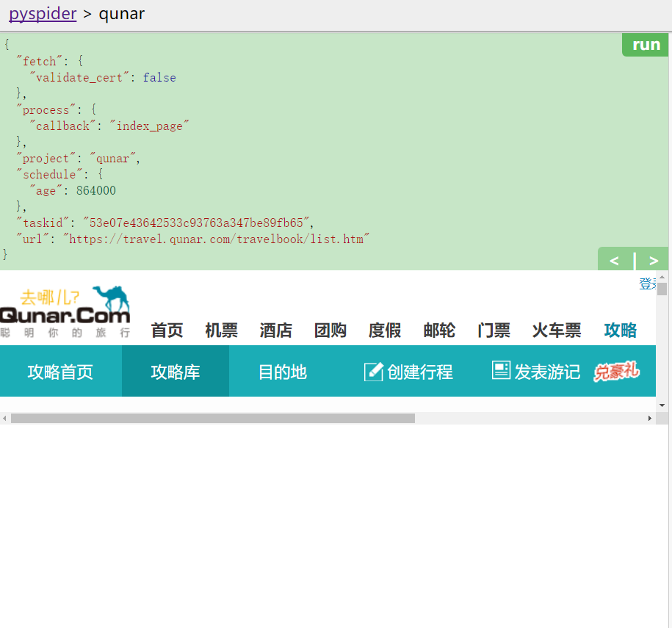Open the pyspider breadcrumb link

pyautogui.click(x=43, y=14)
